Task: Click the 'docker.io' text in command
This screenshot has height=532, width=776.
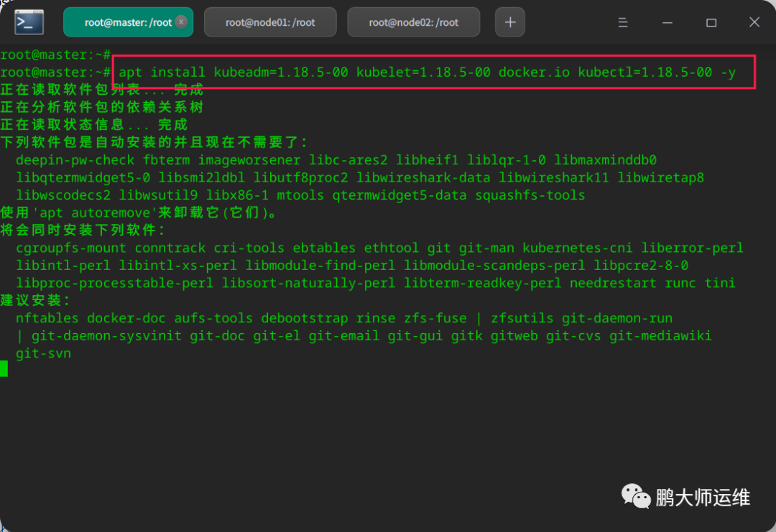Action: 534,73
